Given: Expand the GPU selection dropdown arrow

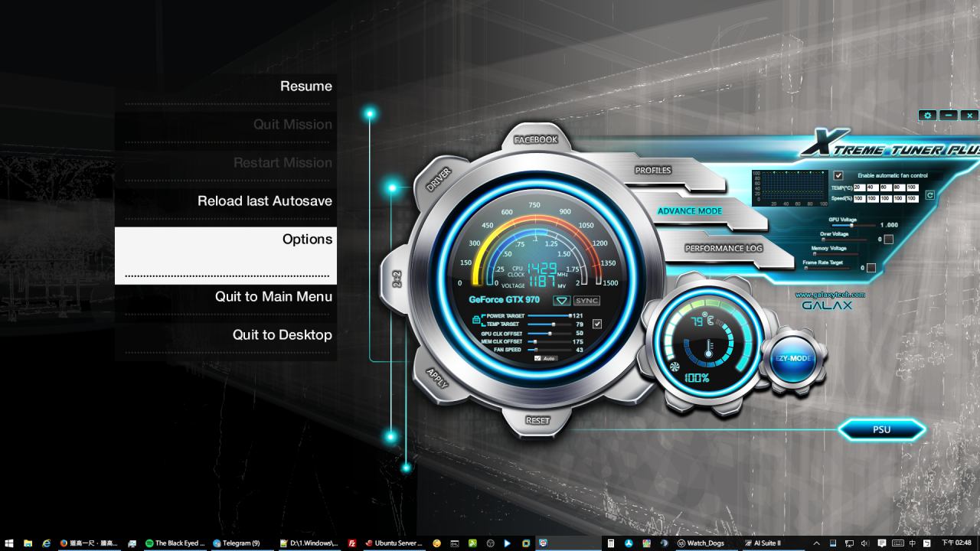Looking at the screenshot, I should 562,301.
